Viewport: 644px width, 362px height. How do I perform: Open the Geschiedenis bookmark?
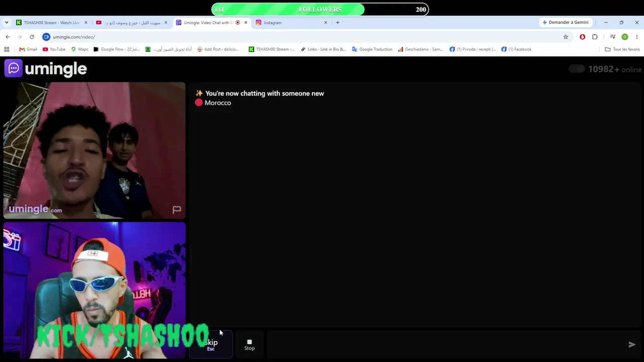pyautogui.click(x=421, y=49)
